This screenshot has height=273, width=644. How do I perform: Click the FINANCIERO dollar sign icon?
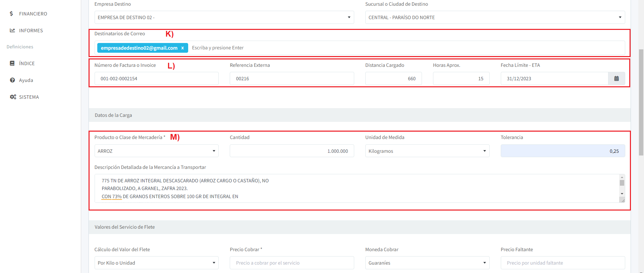click(11, 14)
